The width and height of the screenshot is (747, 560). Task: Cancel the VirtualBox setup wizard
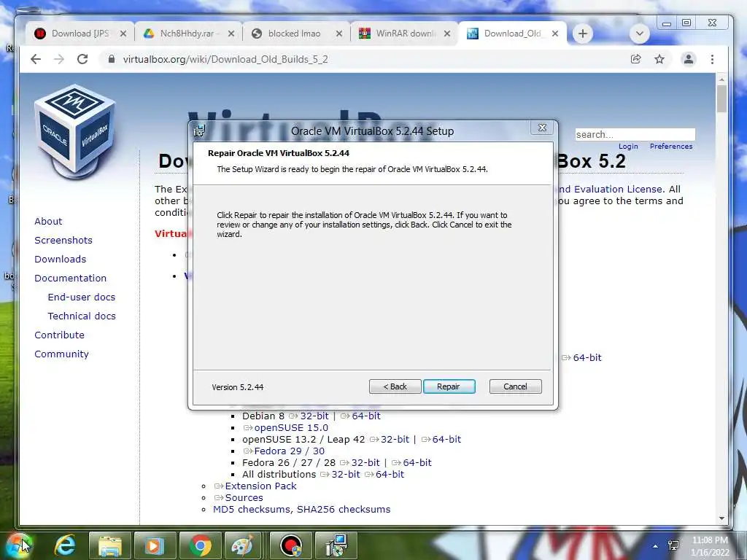coord(516,386)
